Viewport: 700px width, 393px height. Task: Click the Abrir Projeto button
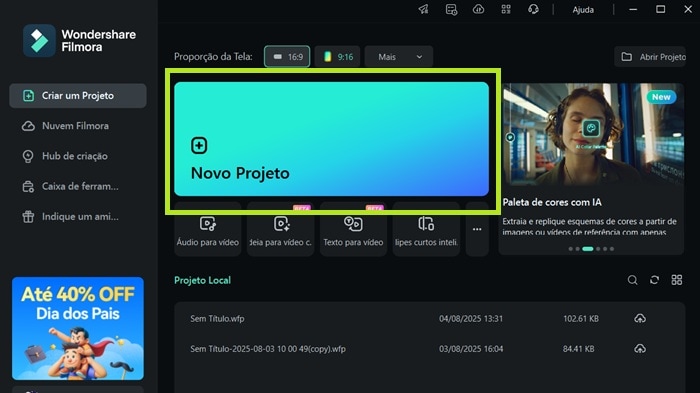coord(650,57)
